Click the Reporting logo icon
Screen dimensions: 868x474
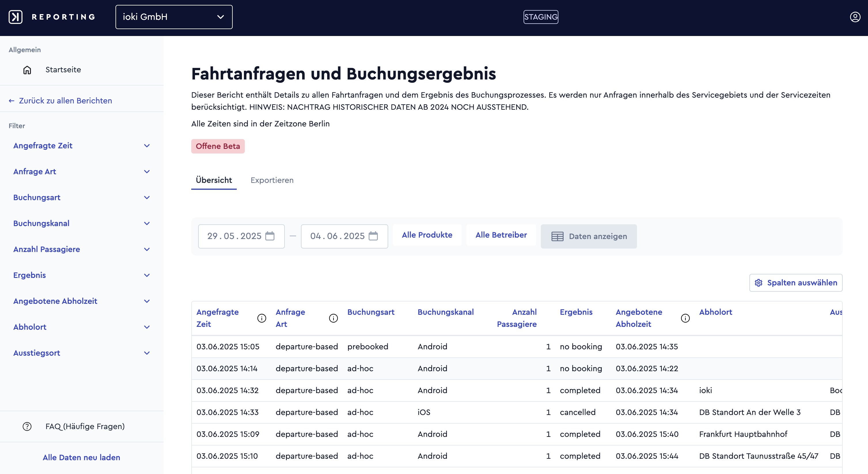(x=16, y=17)
